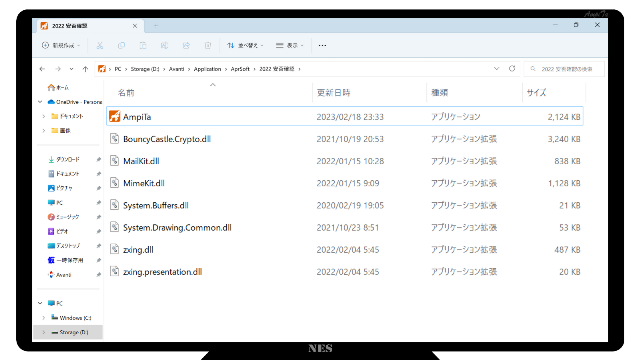This screenshot has height=360, width=640.
Task: Go up one folder with up arrow
Action: (85, 69)
